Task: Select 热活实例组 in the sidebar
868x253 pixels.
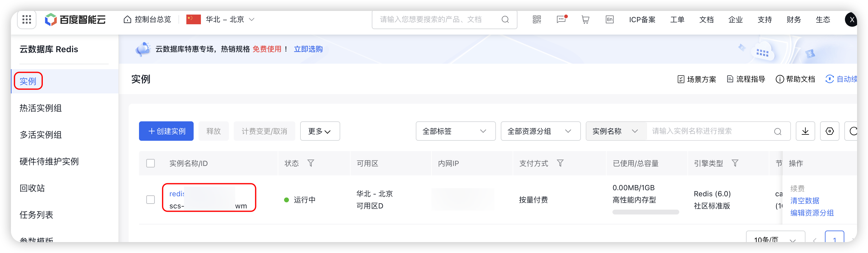Action: point(40,108)
